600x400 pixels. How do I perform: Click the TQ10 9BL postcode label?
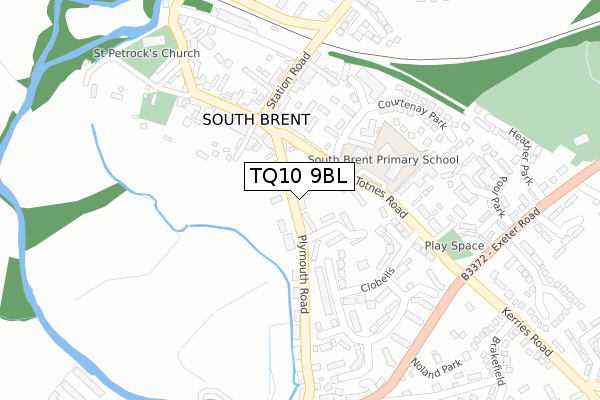click(299, 176)
